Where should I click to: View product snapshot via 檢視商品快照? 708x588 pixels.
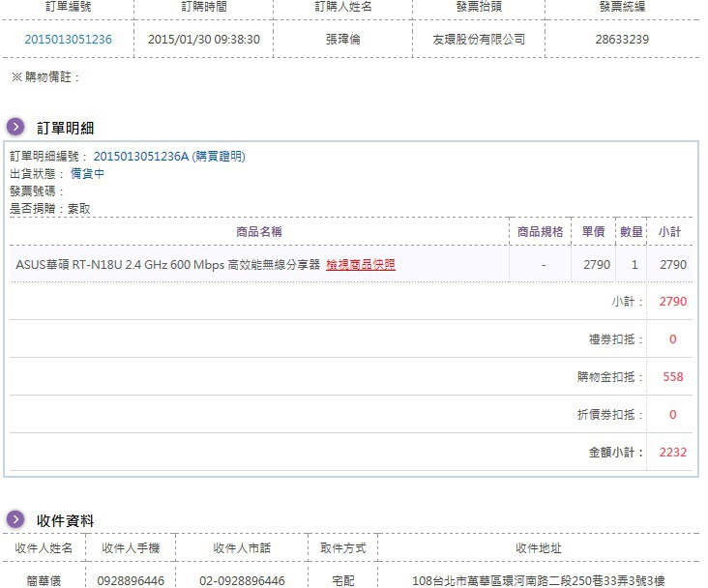361,264
